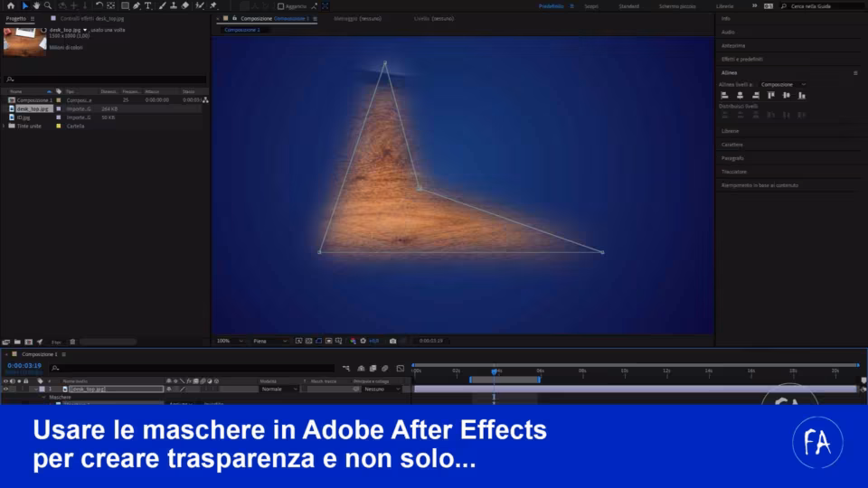Click the 0:00:03:19 timecode in timeline
This screenshot has width=868, height=488.
click(x=24, y=366)
